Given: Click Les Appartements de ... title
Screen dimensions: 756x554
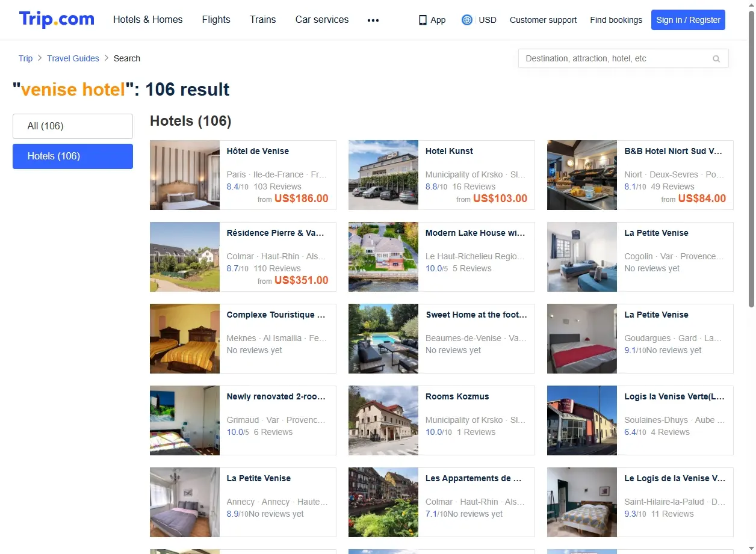Looking at the screenshot, I should click(473, 478).
